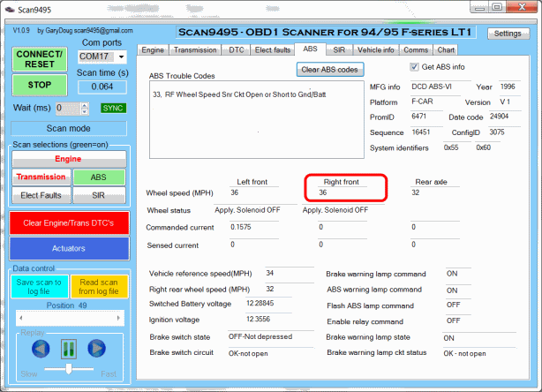Open the Com ports dropdown

coord(120,57)
